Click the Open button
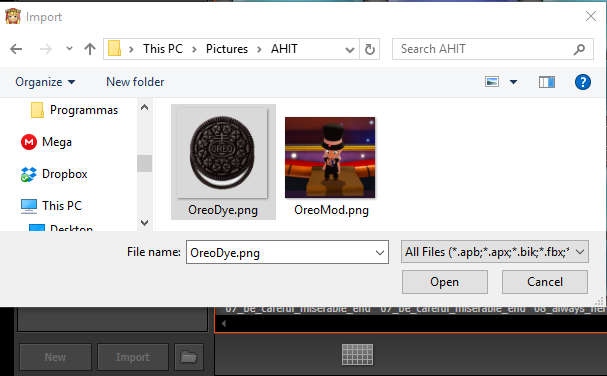 click(x=445, y=282)
